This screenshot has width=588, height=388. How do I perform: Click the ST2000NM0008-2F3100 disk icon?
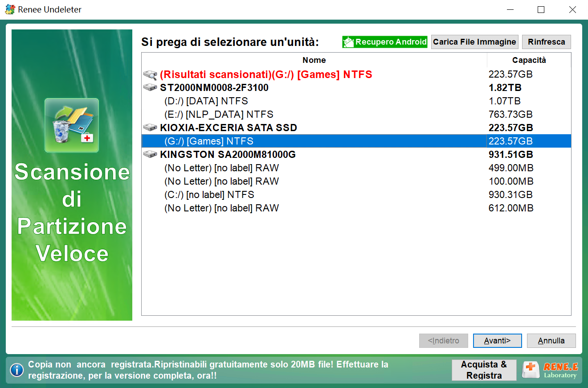click(x=150, y=87)
